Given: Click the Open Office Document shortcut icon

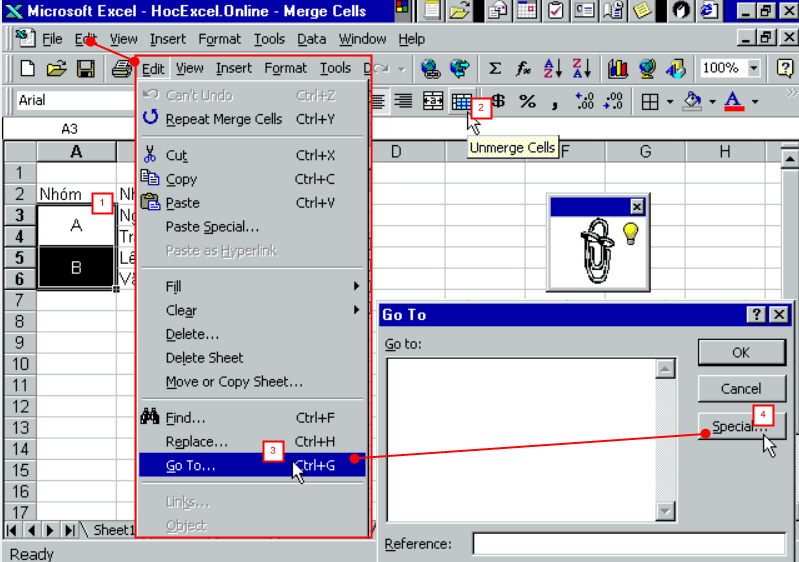Looking at the screenshot, I should 459,10.
